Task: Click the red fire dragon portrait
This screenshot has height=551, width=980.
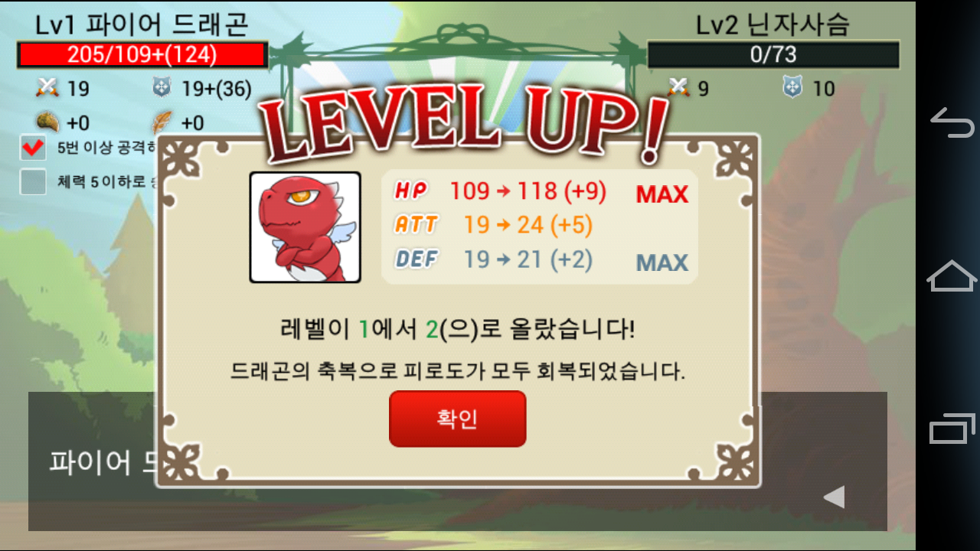Action: click(x=305, y=227)
